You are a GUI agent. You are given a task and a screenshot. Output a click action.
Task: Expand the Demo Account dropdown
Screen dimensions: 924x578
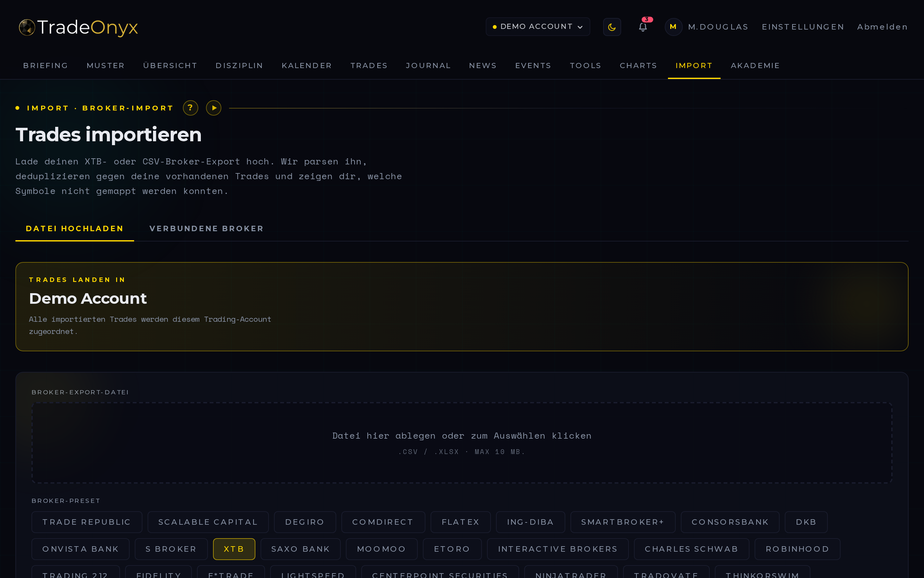click(x=538, y=27)
